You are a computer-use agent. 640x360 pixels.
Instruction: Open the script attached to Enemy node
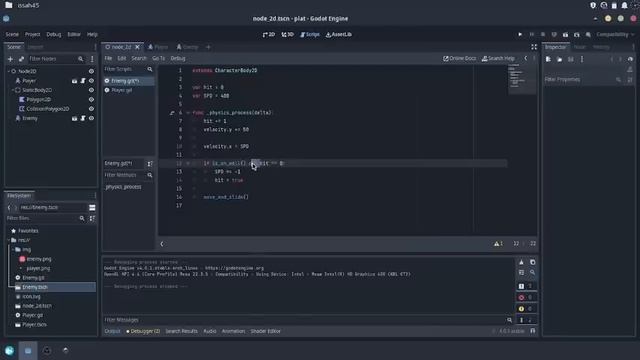pyautogui.click(x=83, y=118)
